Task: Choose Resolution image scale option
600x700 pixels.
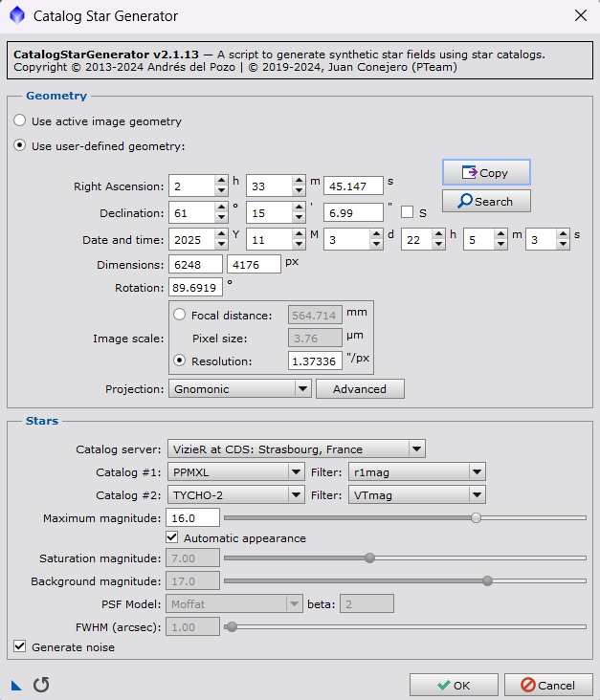Action: 180,361
